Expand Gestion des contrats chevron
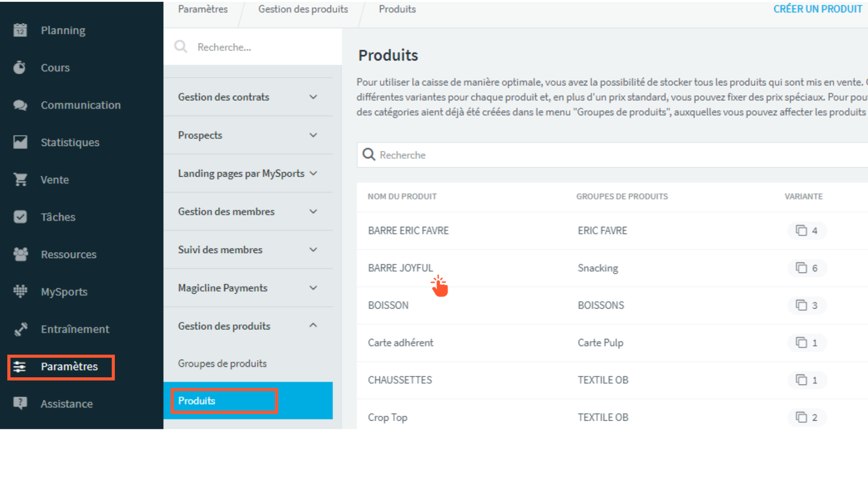The height and width of the screenshot is (488, 868). (x=313, y=97)
